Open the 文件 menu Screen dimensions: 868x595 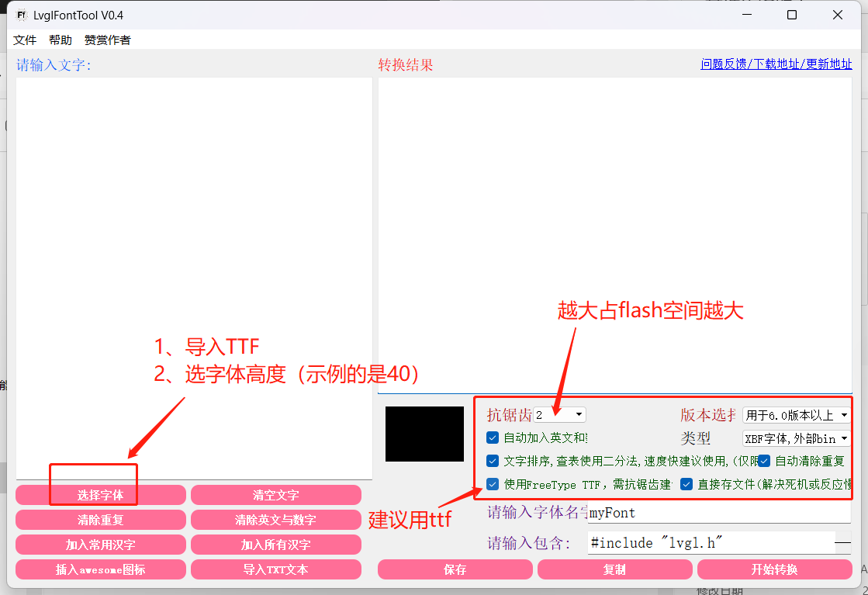[25, 40]
